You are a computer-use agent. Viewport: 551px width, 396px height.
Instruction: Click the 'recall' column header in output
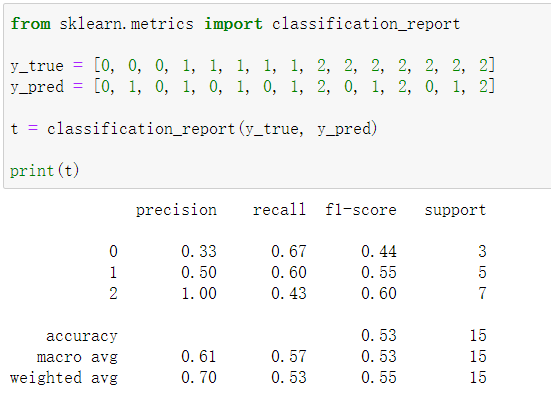[x=279, y=210]
